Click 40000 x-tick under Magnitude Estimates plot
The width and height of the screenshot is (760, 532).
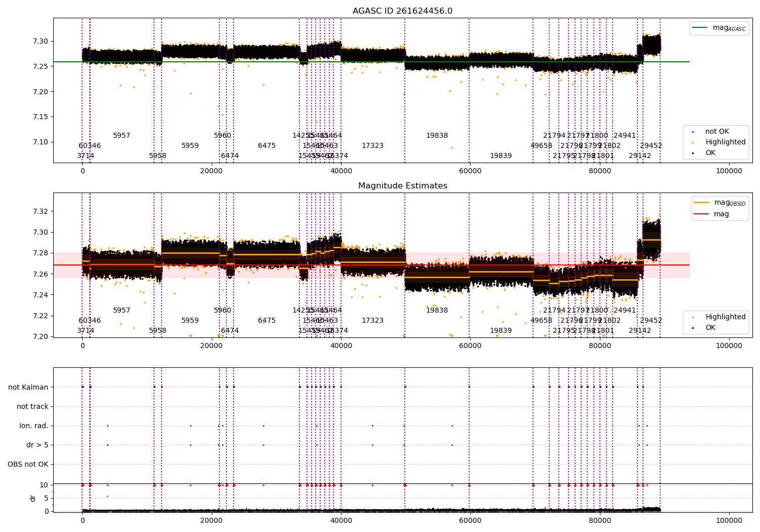341,346
